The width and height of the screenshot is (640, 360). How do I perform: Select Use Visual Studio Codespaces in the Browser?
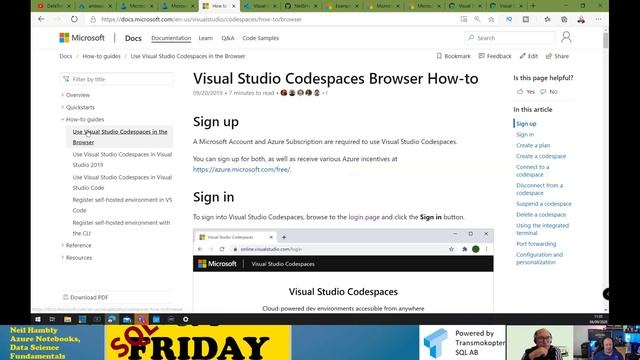[x=120, y=137]
